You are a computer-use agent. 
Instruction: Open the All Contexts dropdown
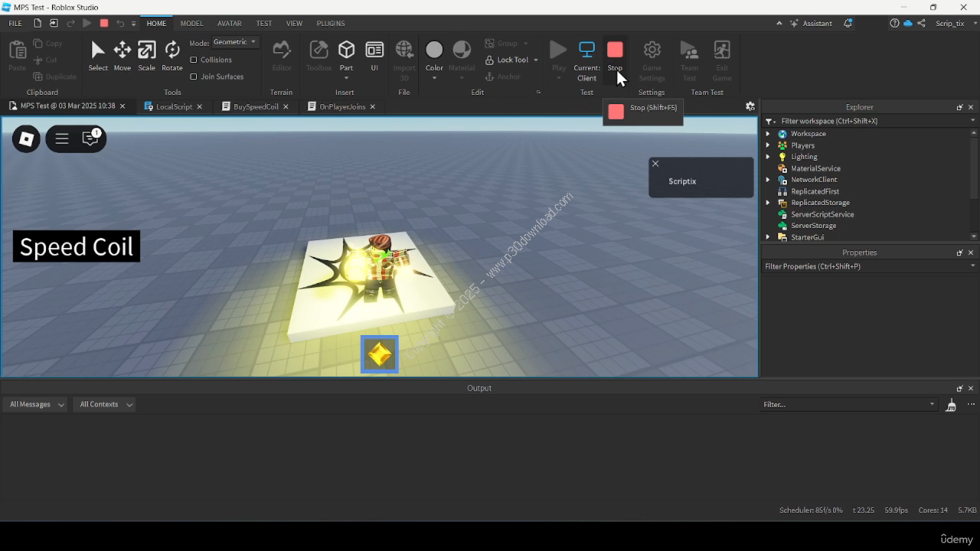coord(105,404)
